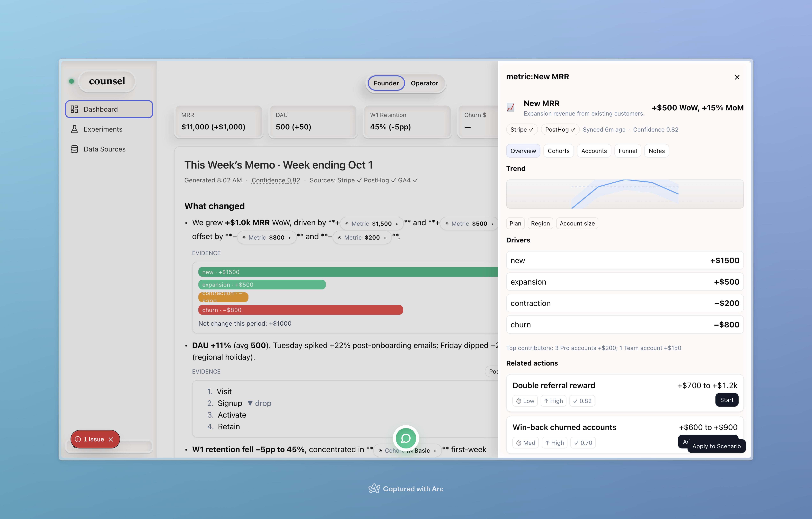Viewport: 812px width, 519px height.
Task: Open the green chat bubble button
Action: pos(406,438)
